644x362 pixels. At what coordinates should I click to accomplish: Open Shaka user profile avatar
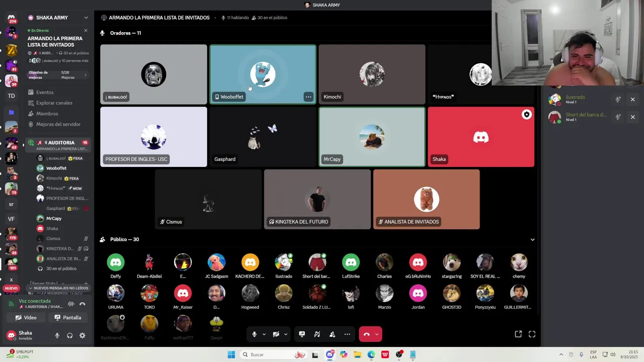11,335
